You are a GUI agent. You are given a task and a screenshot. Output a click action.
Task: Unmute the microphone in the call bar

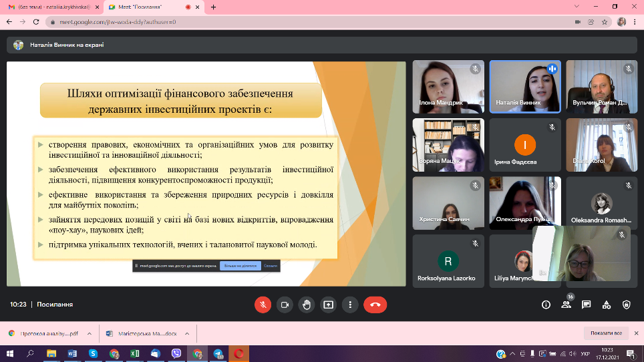coord(263,305)
